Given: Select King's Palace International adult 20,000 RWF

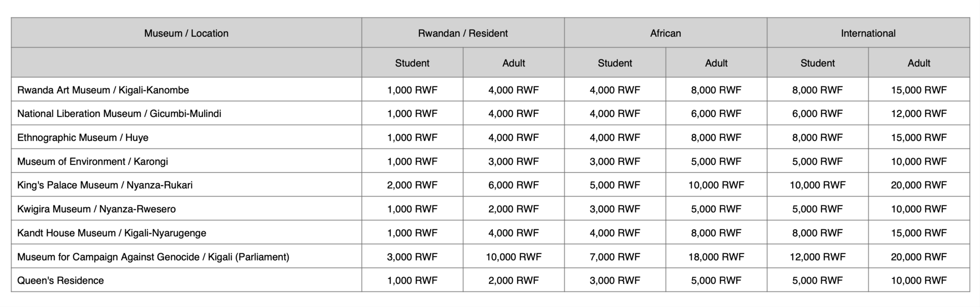Looking at the screenshot, I should tap(919, 185).
